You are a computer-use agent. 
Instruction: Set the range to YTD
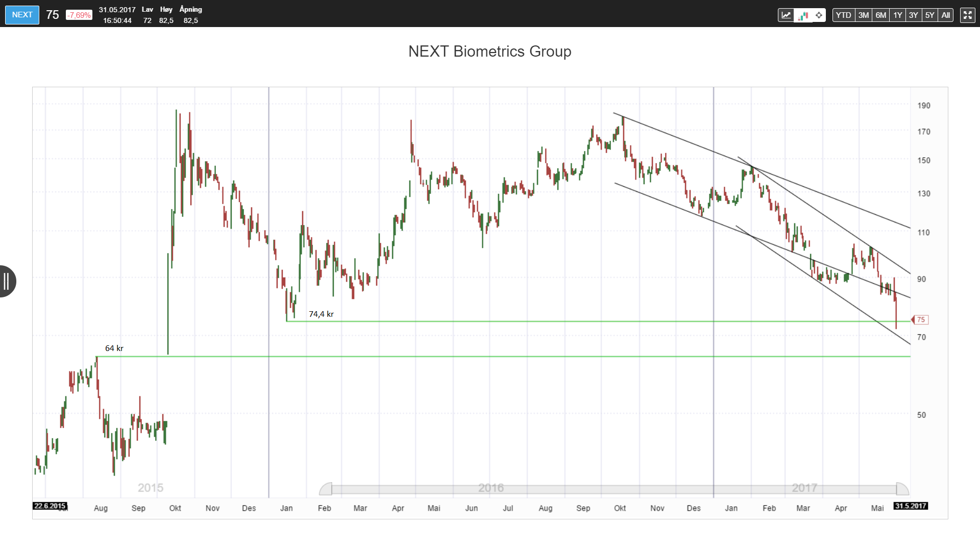(x=843, y=15)
